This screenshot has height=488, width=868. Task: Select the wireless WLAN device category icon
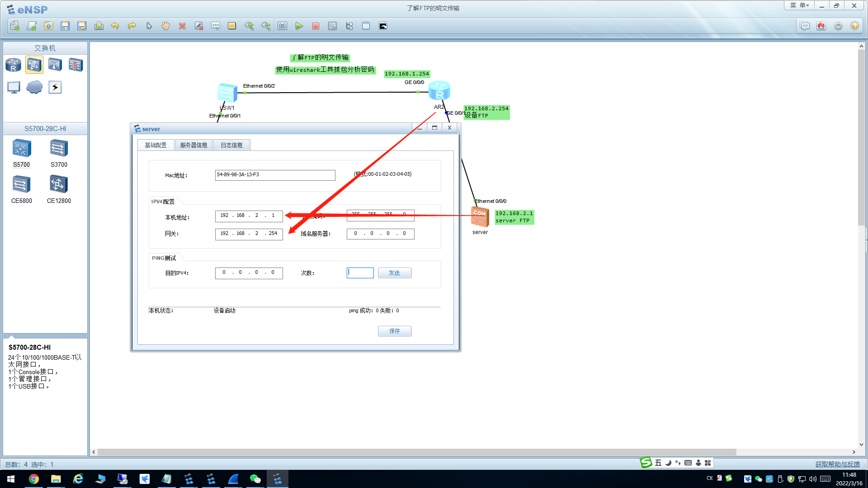(55, 65)
